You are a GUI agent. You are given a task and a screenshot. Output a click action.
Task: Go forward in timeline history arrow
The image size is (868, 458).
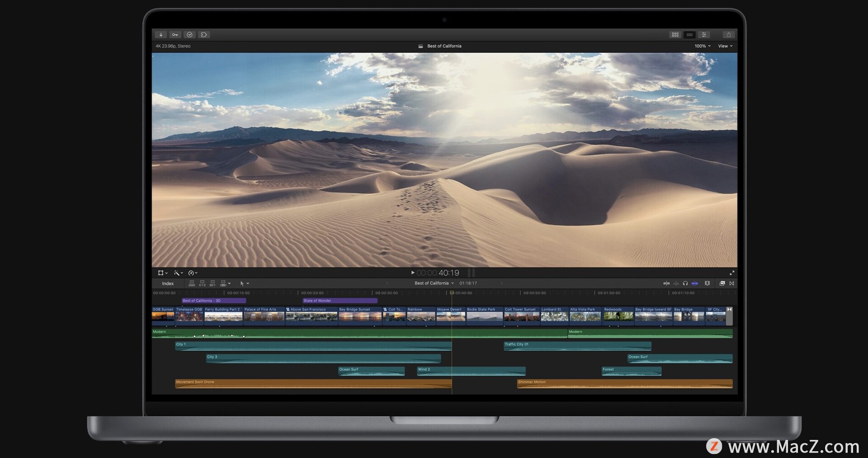click(x=502, y=283)
